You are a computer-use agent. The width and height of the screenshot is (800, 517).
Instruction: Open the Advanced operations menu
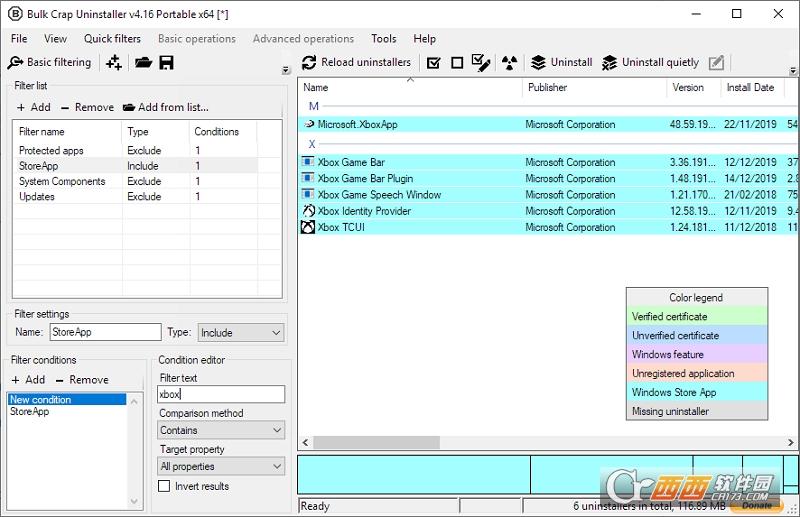(x=303, y=38)
